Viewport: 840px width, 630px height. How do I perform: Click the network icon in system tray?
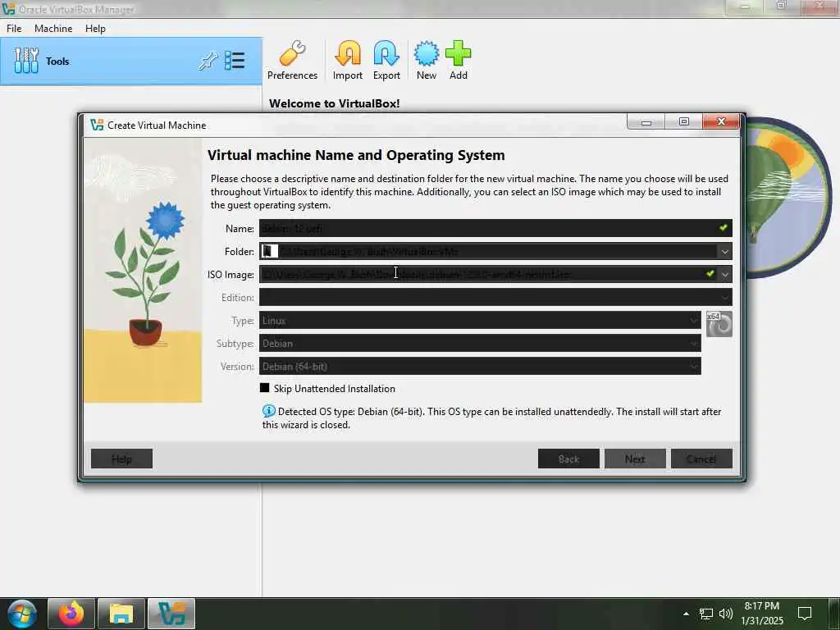[x=706, y=614]
